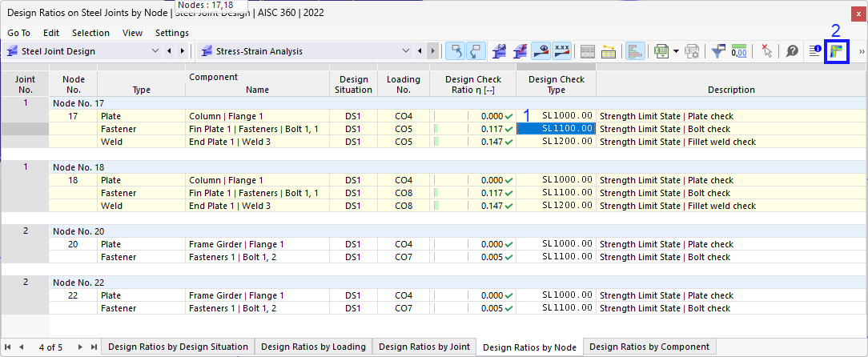Select Fin Plate 1 bolt cell in CO8 row

tap(257, 193)
